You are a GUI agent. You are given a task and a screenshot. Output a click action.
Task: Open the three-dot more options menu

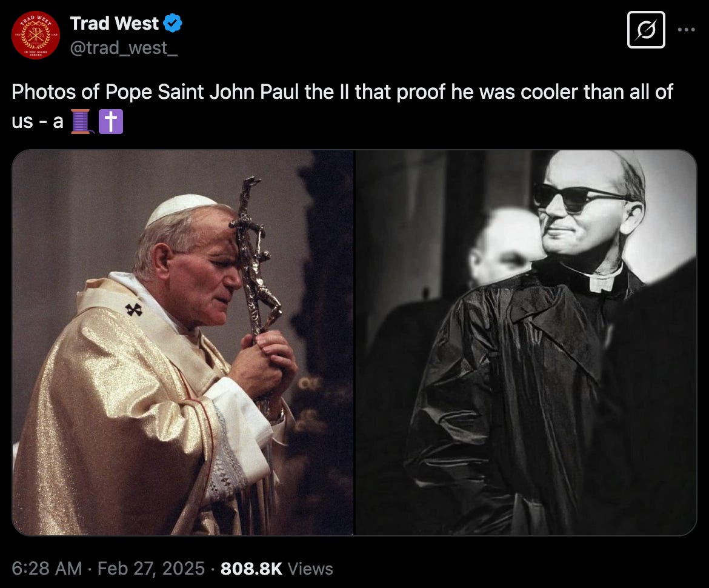point(686,30)
